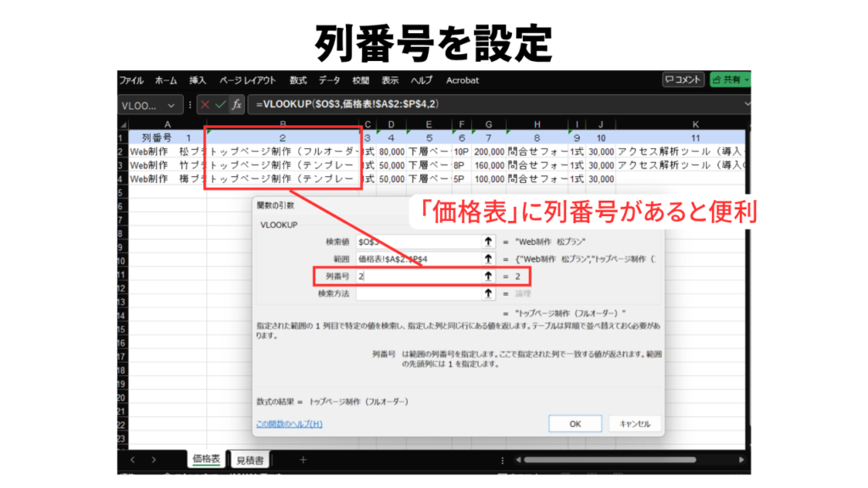
Task: Collapse dialog using 範囲 range selector arrow
Action: [x=487, y=259]
